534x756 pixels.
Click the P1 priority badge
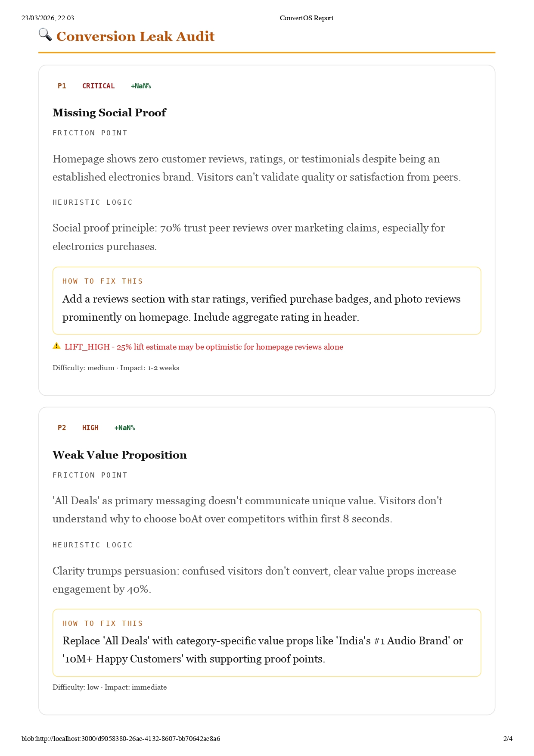(62, 86)
